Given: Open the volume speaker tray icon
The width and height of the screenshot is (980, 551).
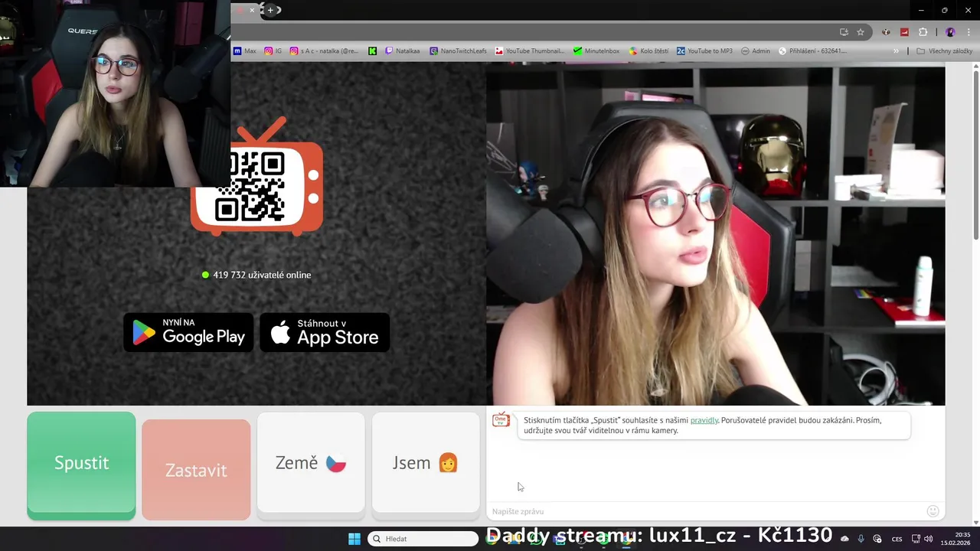Looking at the screenshot, I should 928,539.
